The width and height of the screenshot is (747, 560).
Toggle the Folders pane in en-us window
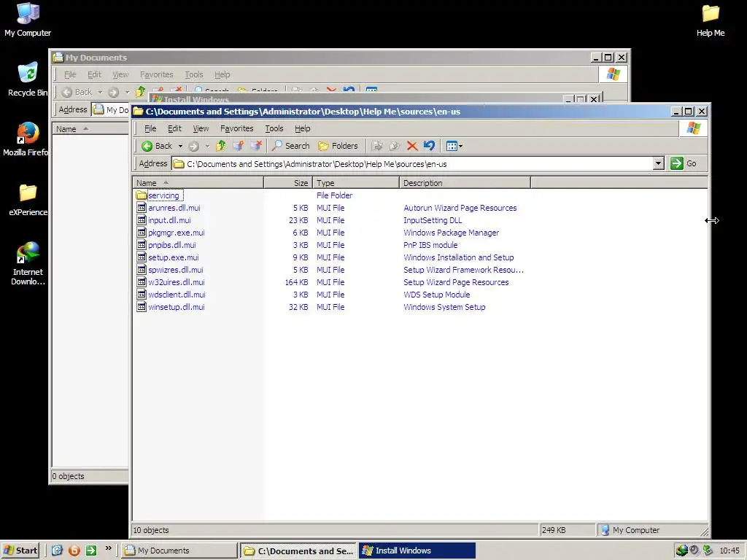pyautogui.click(x=338, y=146)
